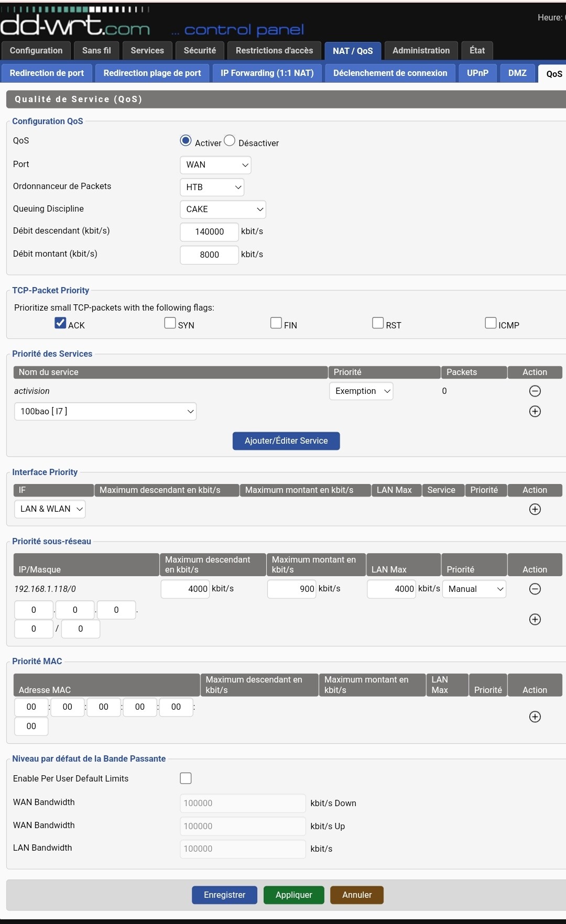This screenshot has height=924, width=566.
Task: Open the Sécurité tab
Action: (x=200, y=51)
